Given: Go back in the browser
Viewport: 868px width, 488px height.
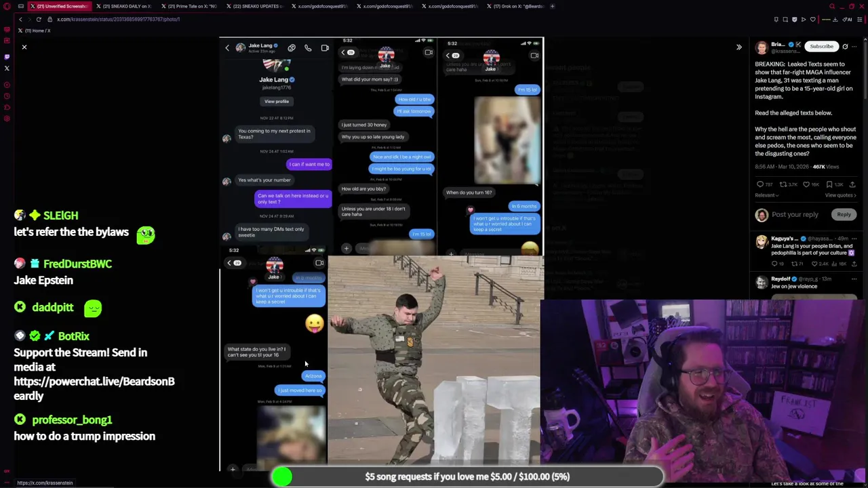Looking at the screenshot, I should point(20,19).
